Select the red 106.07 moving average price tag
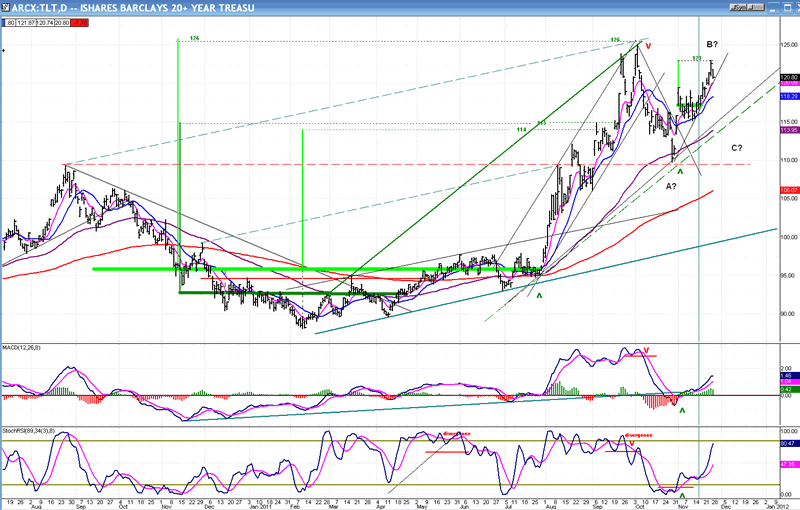Viewport: 800px width, 510px height. [x=788, y=190]
